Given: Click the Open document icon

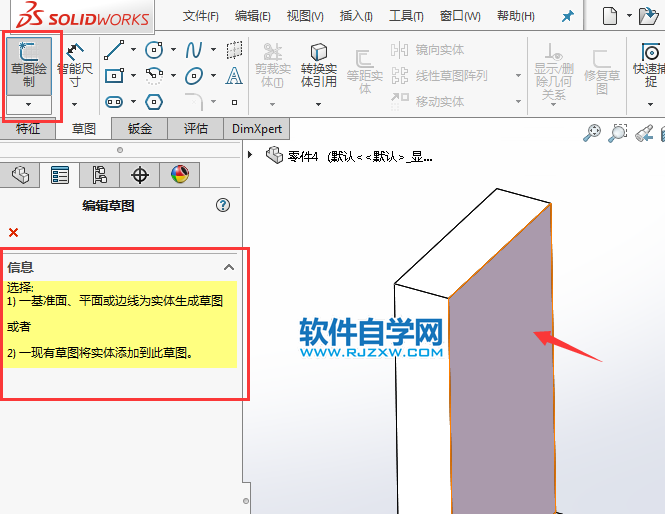Looking at the screenshot, I should pyautogui.click(x=649, y=16).
